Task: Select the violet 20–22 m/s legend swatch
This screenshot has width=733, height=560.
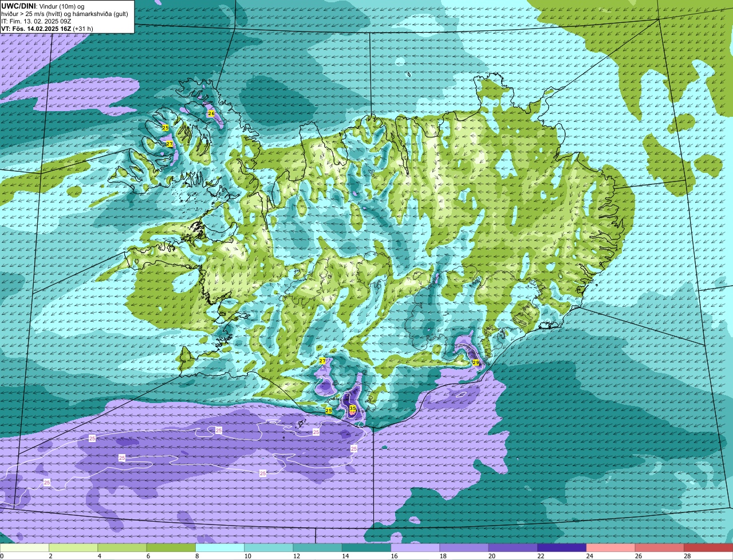Action: pos(513,548)
